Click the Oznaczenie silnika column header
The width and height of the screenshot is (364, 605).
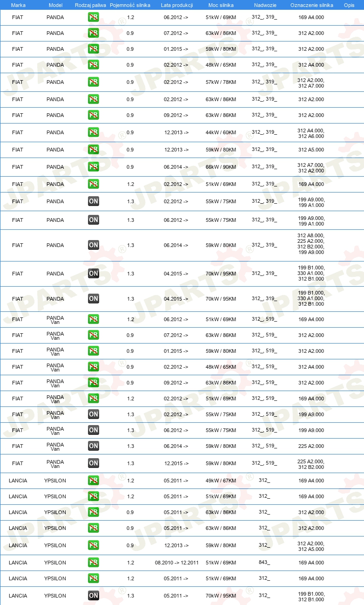[311, 5]
